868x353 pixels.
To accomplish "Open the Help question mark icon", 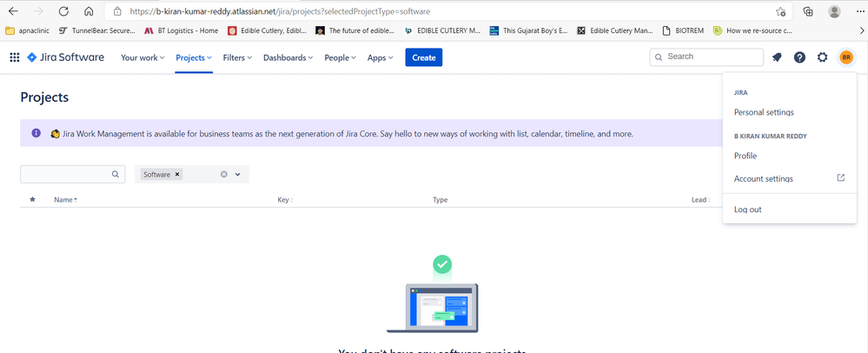I will point(799,57).
